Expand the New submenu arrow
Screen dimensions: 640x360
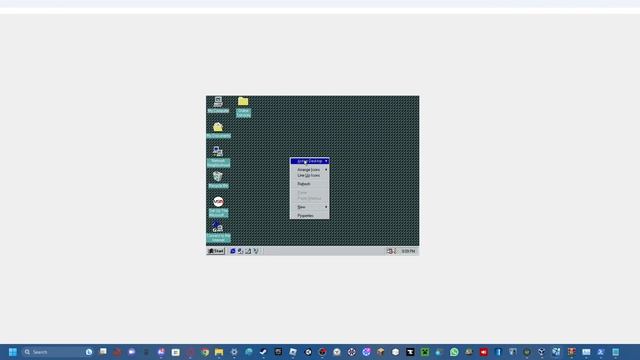[x=326, y=207]
